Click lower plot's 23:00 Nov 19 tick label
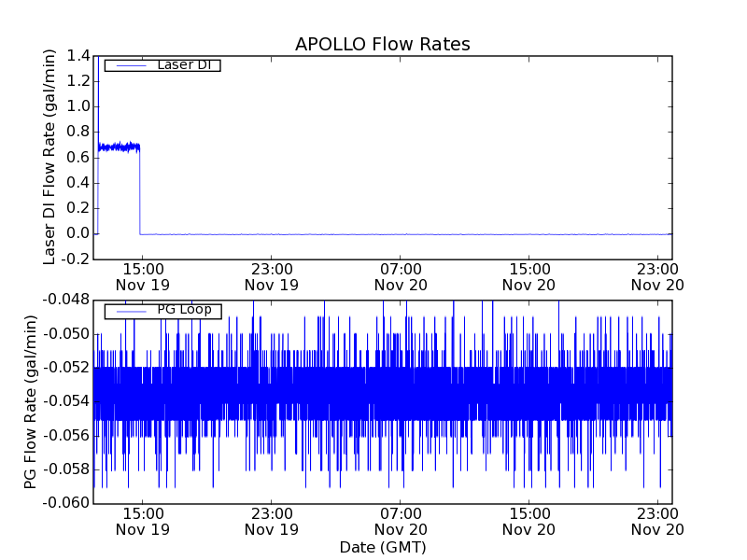 272,521
